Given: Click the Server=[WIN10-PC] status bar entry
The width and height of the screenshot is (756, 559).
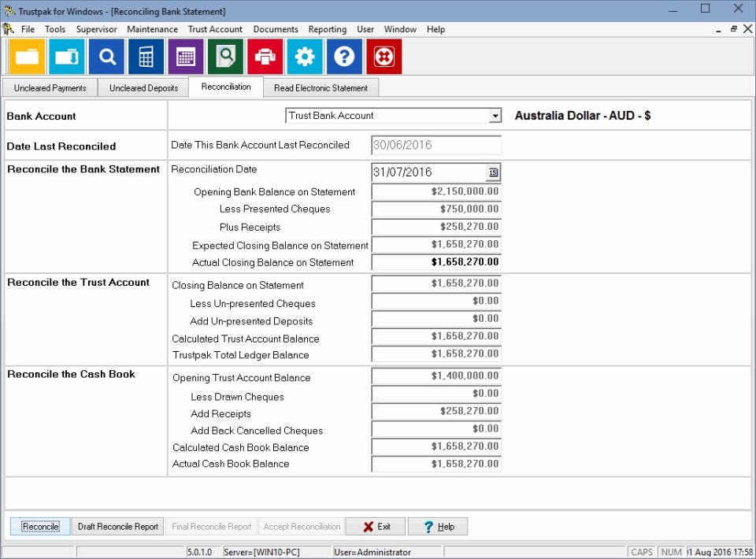Looking at the screenshot, I should point(261,552).
